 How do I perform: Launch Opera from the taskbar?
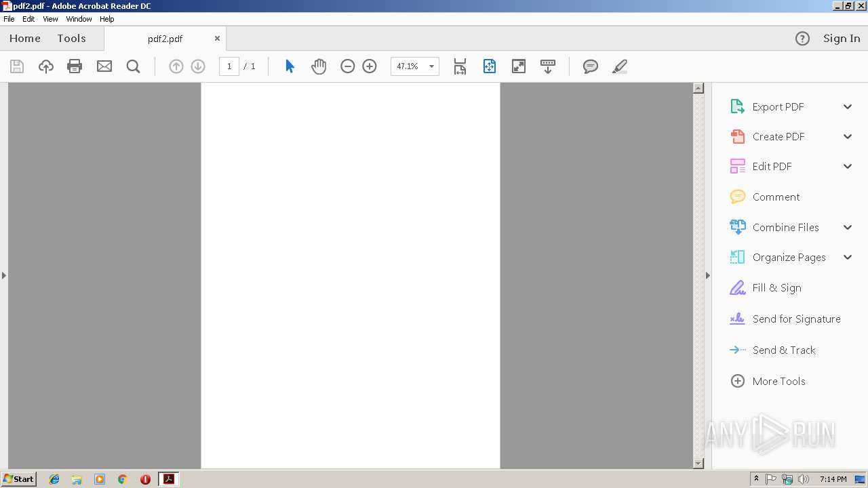(145, 479)
